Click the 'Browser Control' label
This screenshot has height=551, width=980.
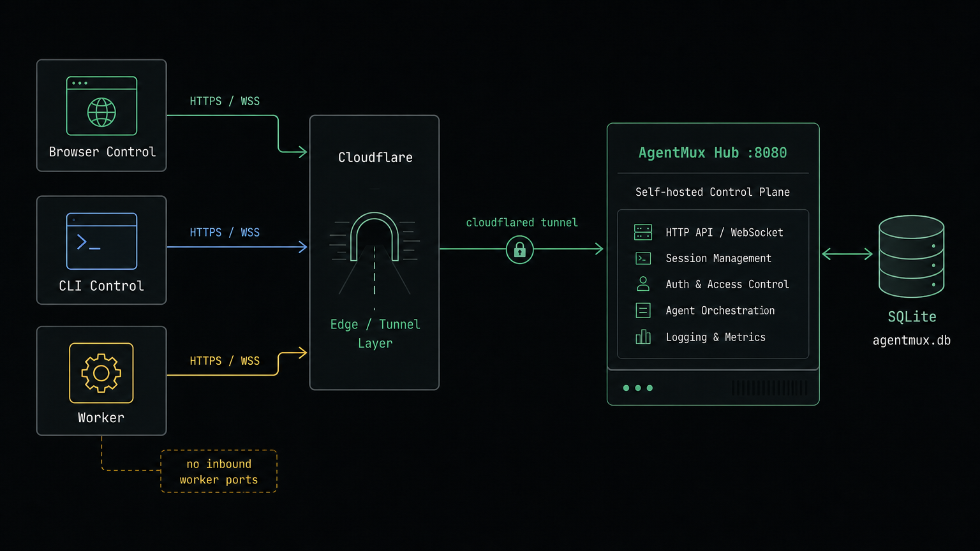point(102,152)
